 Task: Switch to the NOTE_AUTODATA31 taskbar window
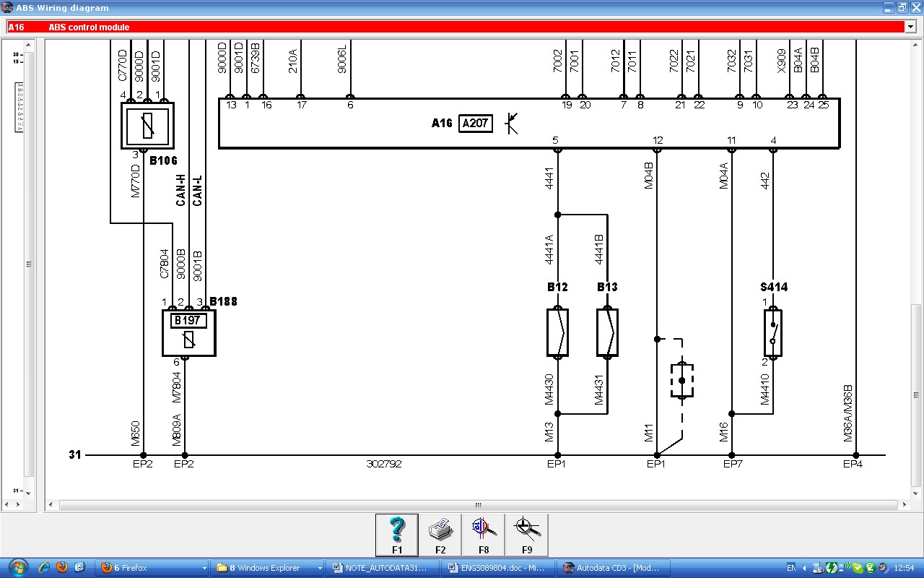pyautogui.click(x=380, y=568)
